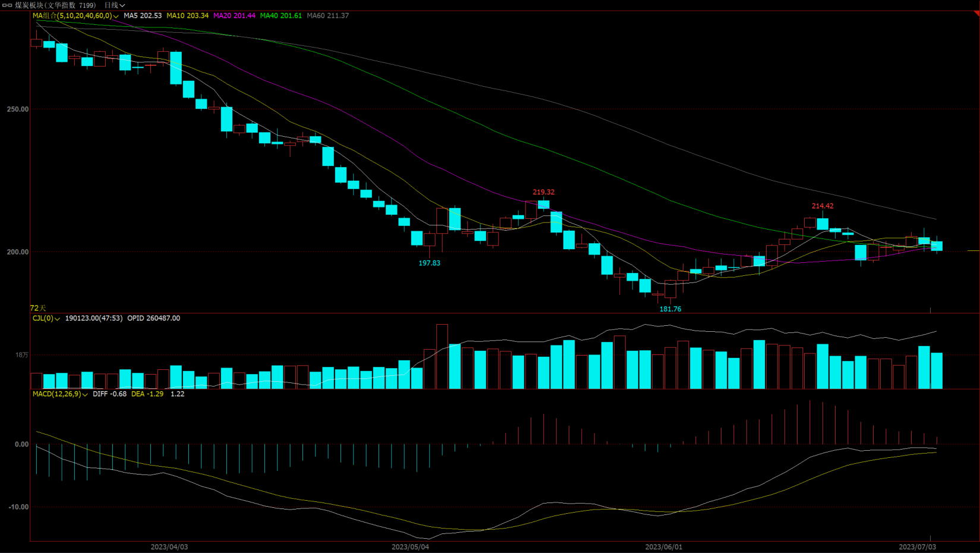The image size is (980, 553).
Task: Click the 2023/06/01 date marker
Action: tap(664, 547)
